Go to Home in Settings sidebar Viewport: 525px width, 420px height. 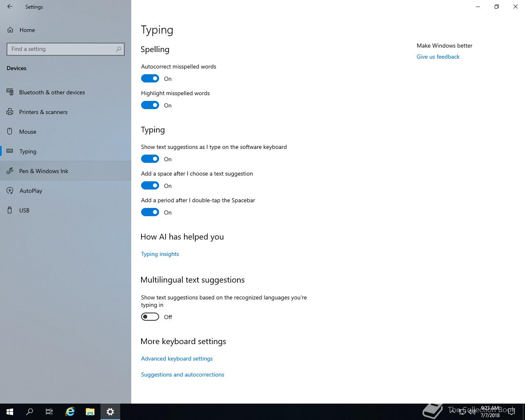pos(66,30)
